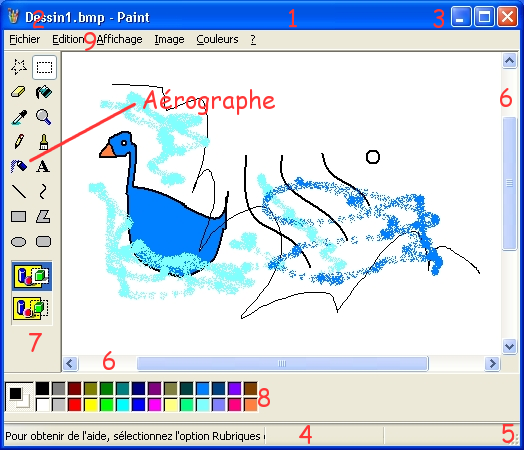Click the vertical scrollbar down arrow
This screenshot has width=524, height=450.
pos(509,346)
